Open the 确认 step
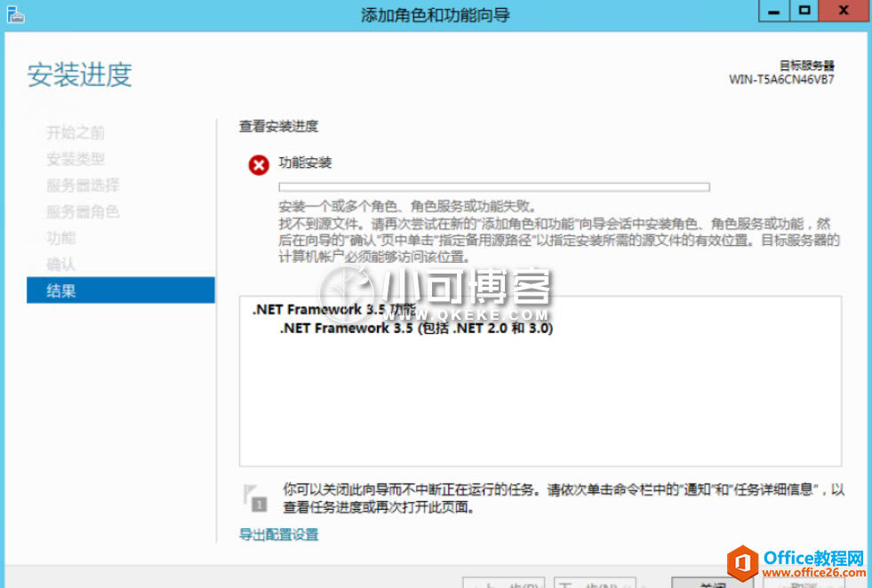 (x=60, y=264)
